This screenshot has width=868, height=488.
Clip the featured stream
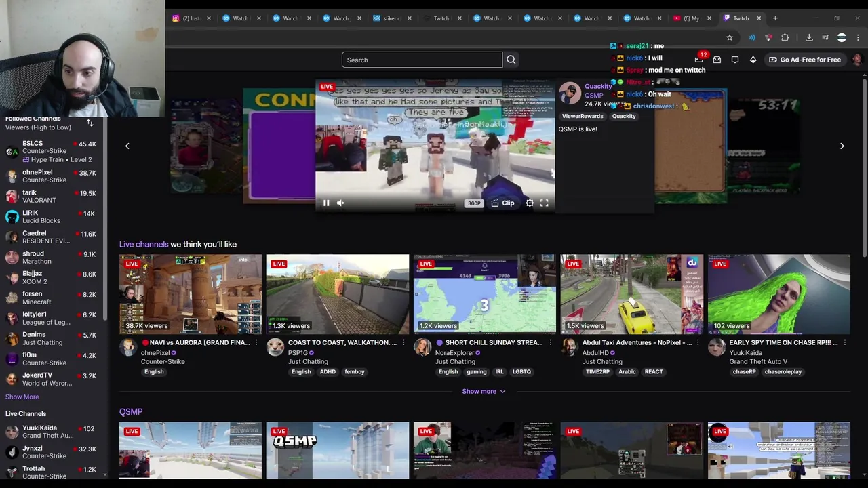tap(502, 203)
